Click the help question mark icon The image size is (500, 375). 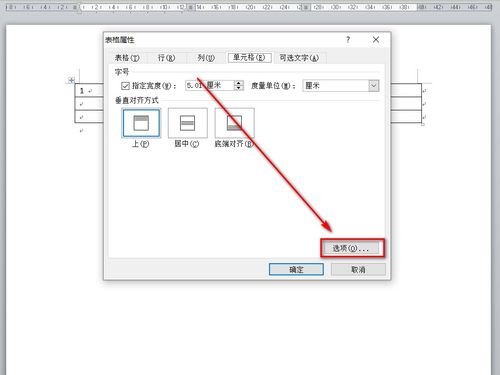pyautogui.click(x=348, y=40)
